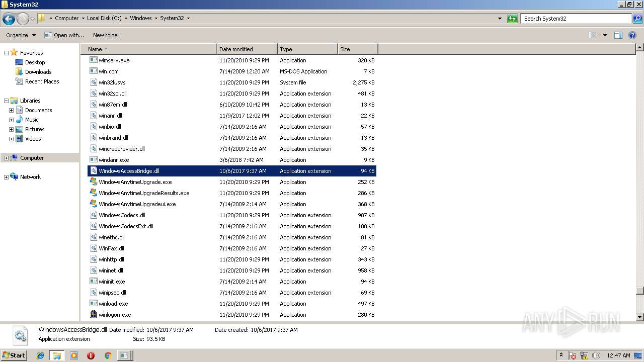Open Opera browser from taskbar
Viewport: 644px width, 362px height.
[x=91, y=355]
